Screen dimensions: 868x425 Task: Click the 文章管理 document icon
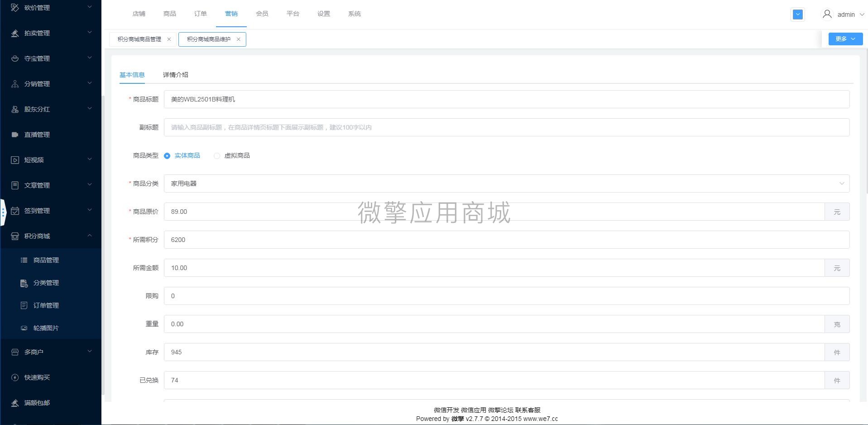point(15,185)
